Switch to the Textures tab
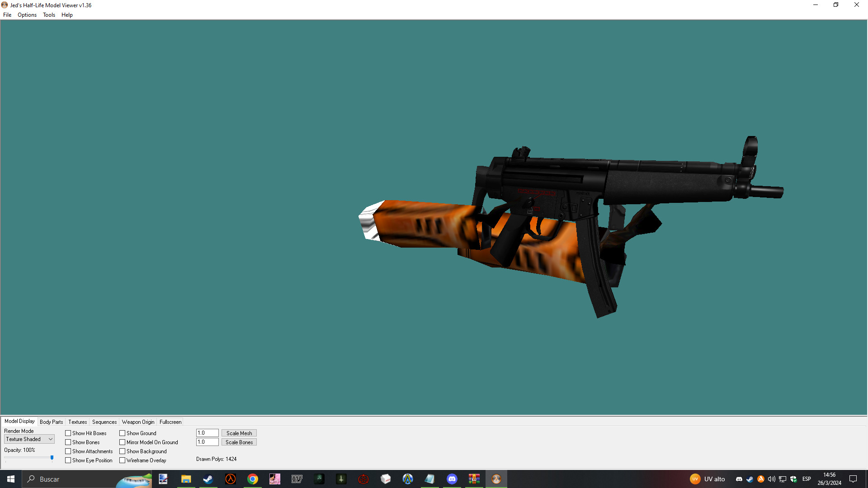The height and width of the screenshot is (488, 868). pos(77,422)
